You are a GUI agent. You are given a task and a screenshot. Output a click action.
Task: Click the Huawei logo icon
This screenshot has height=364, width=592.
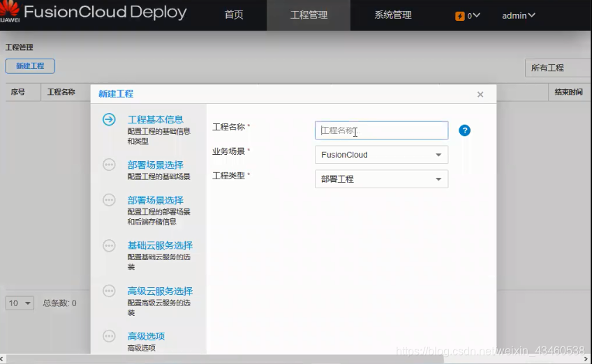10,11
